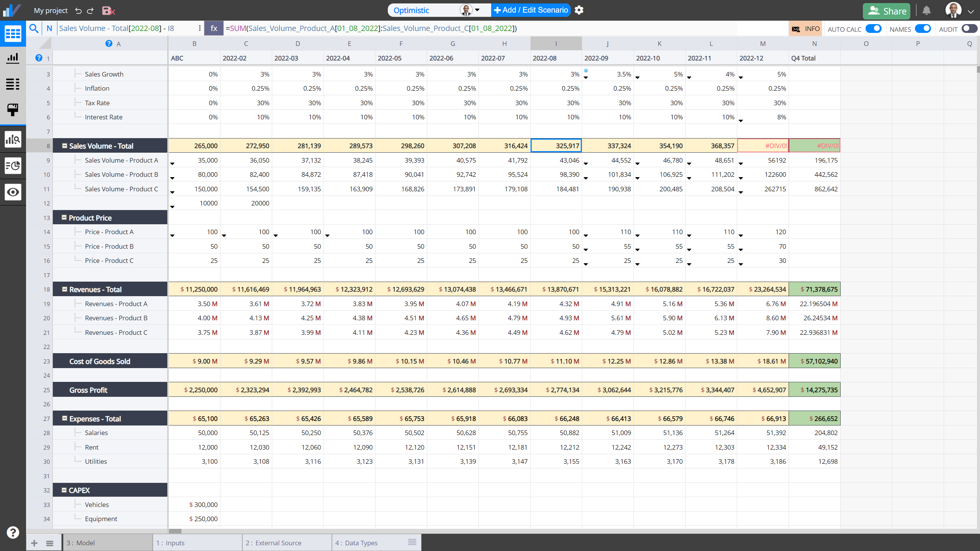This screenshot has width=980, height=551.
Task: Select the Q4 Total Gross Profit cell
Action: [x=814, y=390]
